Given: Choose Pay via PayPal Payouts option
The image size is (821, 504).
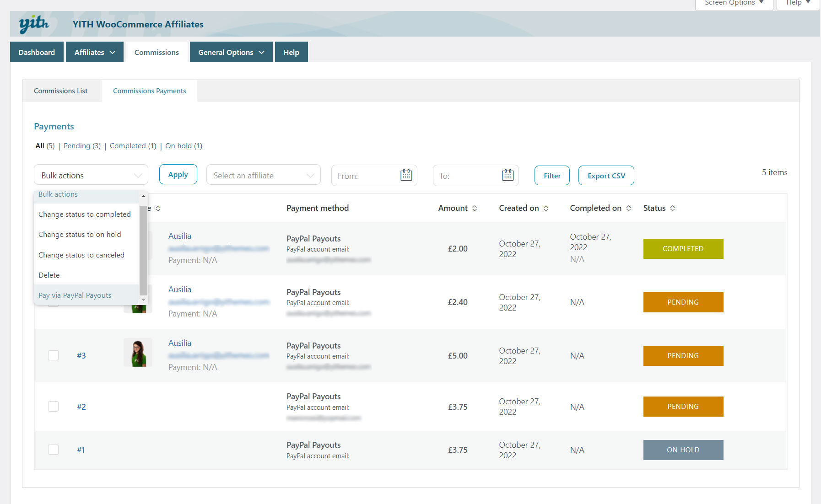Looking at the screenshot, I should [x=86, y=295].
